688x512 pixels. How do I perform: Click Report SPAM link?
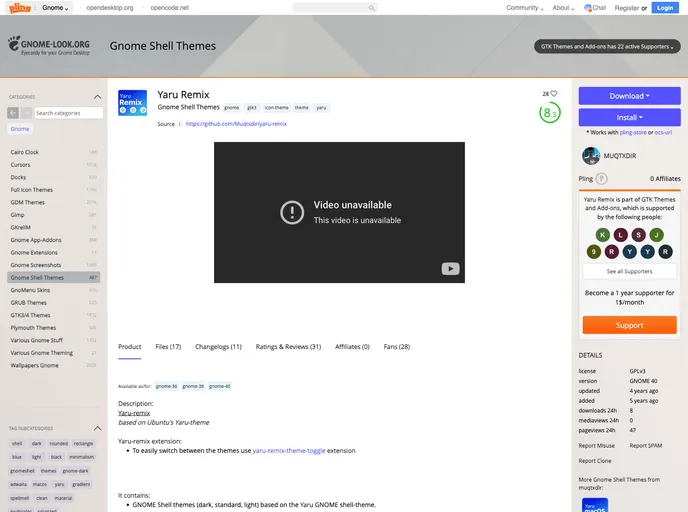(x=645, y=446)
